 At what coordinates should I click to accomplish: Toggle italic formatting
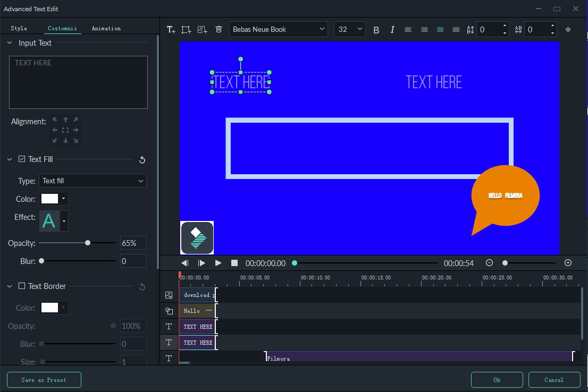pos(392,30)
